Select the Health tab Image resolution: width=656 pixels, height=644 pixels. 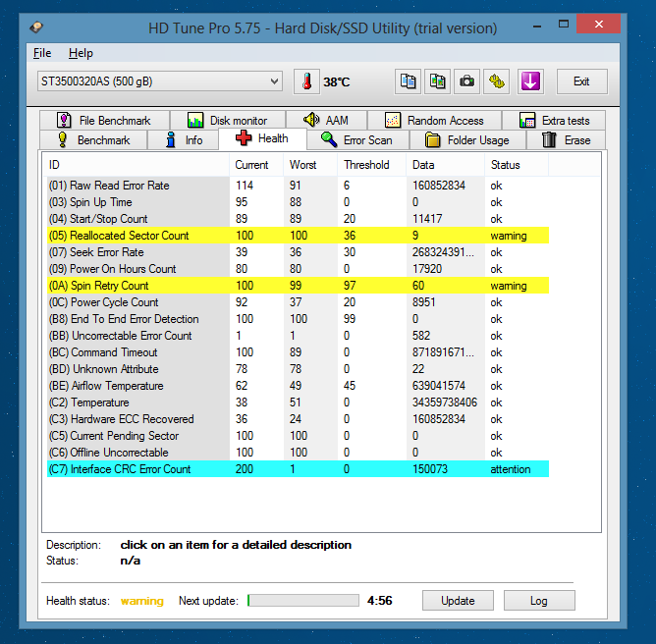pos(263,138)
